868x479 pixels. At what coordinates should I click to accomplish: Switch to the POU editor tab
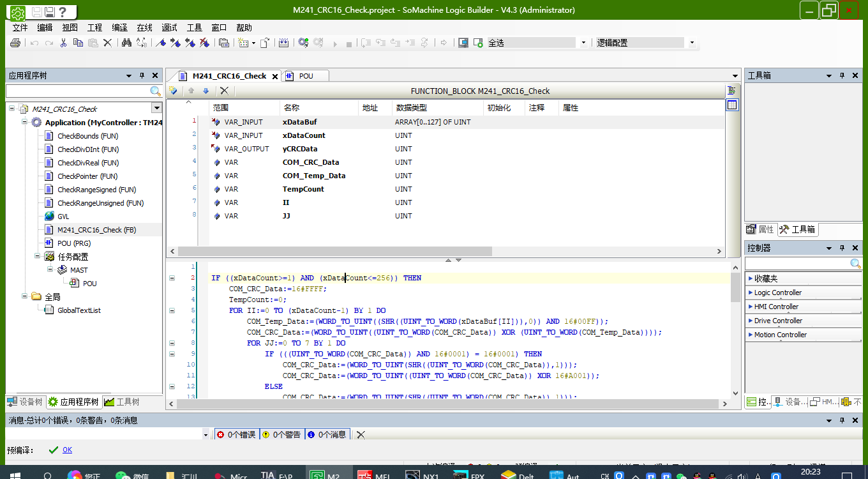click(306, 75)
